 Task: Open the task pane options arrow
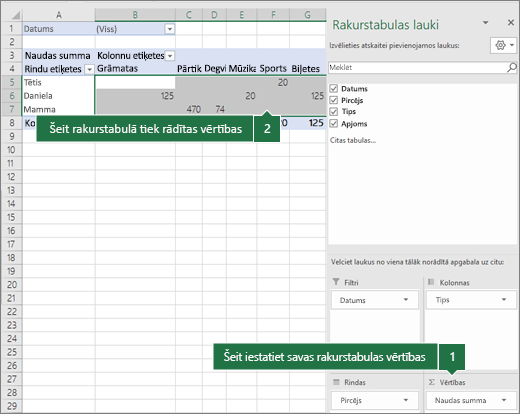coord(486,22)
